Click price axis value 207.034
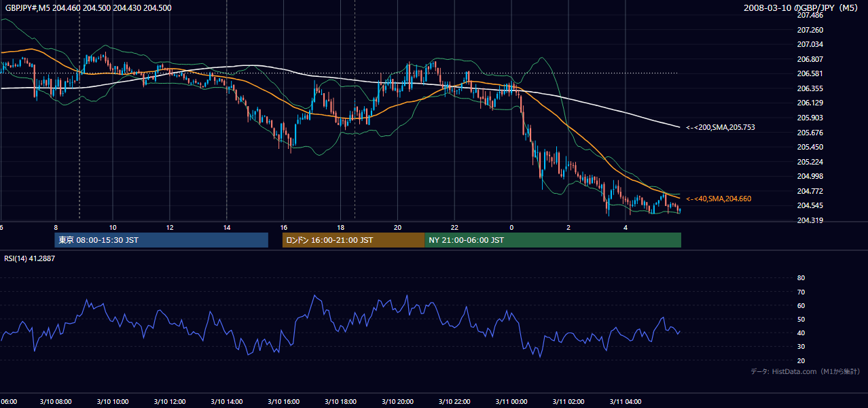This screenshot has height=408, width=868. [x=810, y=44]
